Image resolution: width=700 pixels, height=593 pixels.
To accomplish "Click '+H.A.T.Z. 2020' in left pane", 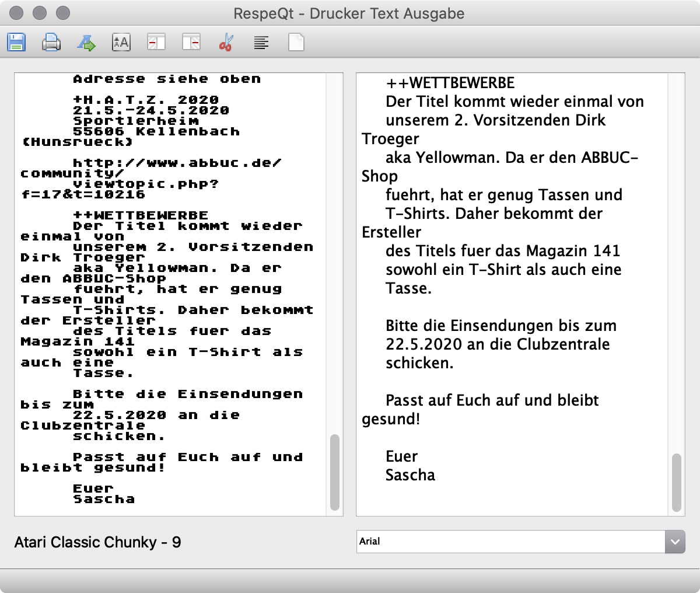I will point(146,100).
